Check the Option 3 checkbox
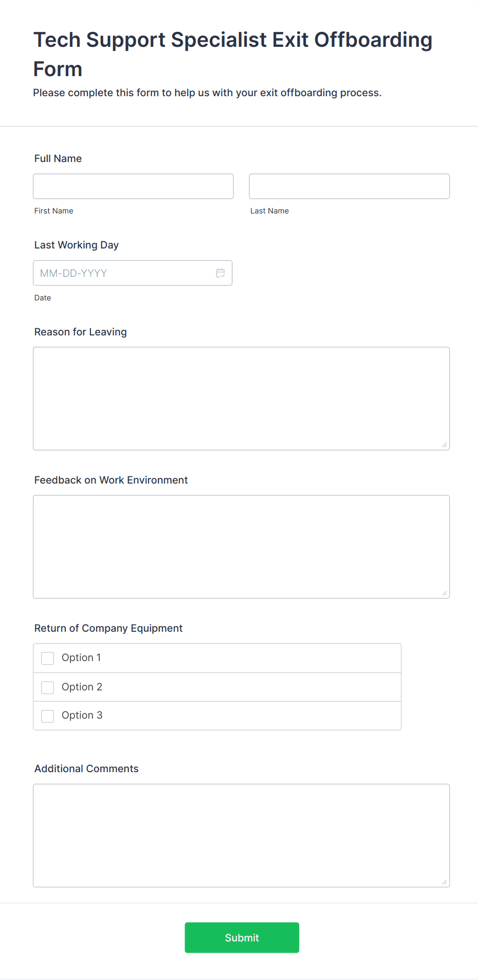 [x=48, y=716]
